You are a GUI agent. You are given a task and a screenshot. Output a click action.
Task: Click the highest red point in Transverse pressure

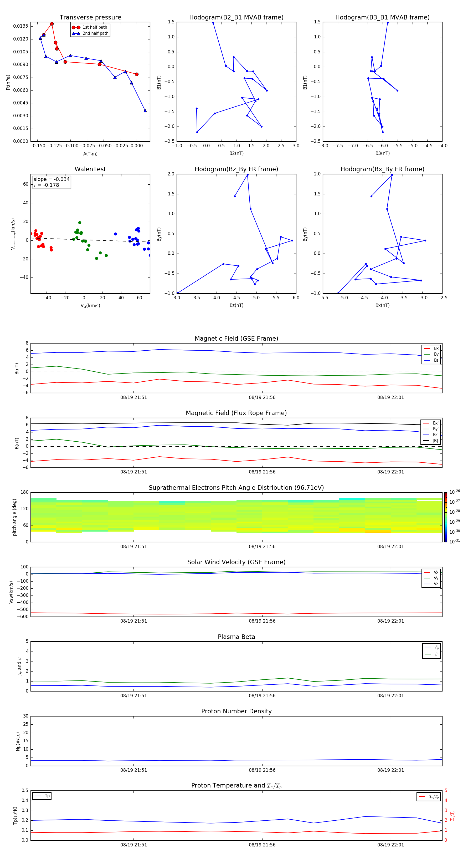[52, 24]
